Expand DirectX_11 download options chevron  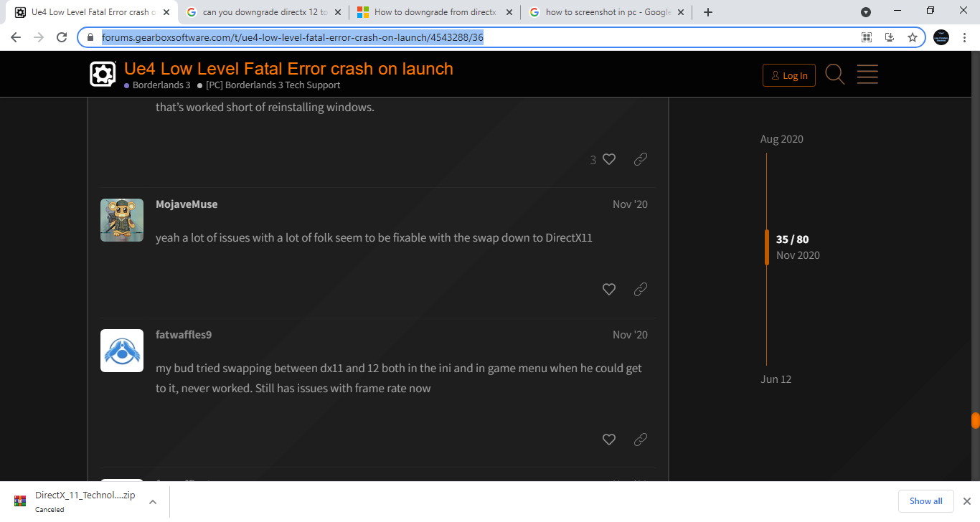[153, 502]
